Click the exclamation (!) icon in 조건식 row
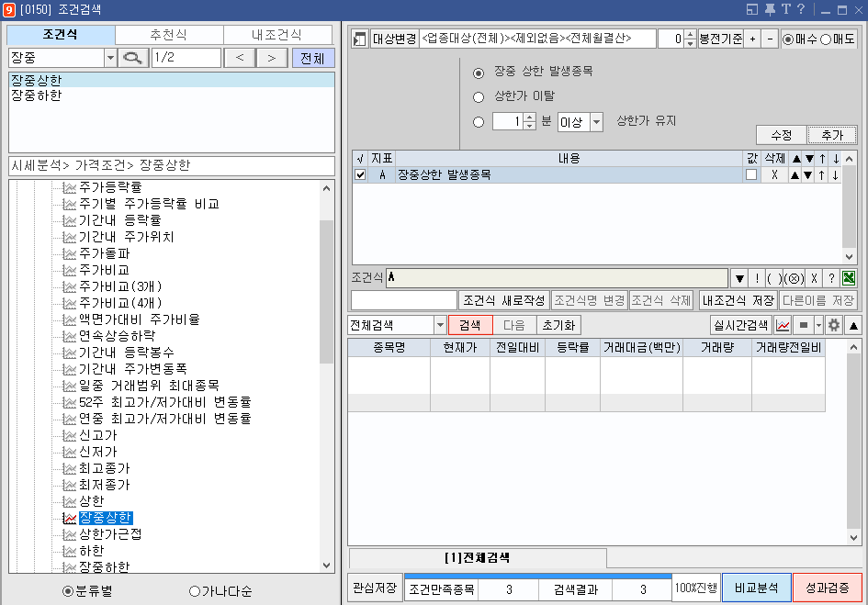 pyautogui.click(x=757, y=277)
